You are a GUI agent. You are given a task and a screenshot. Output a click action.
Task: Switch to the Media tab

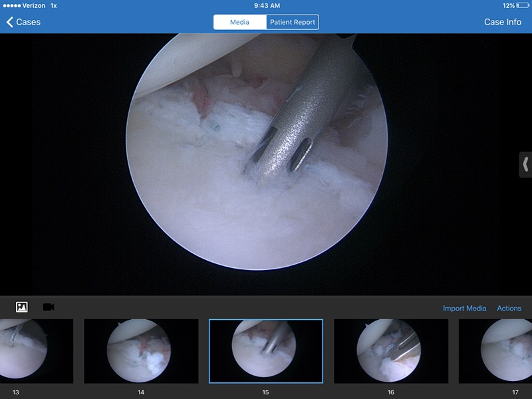(x=240, y=22)
